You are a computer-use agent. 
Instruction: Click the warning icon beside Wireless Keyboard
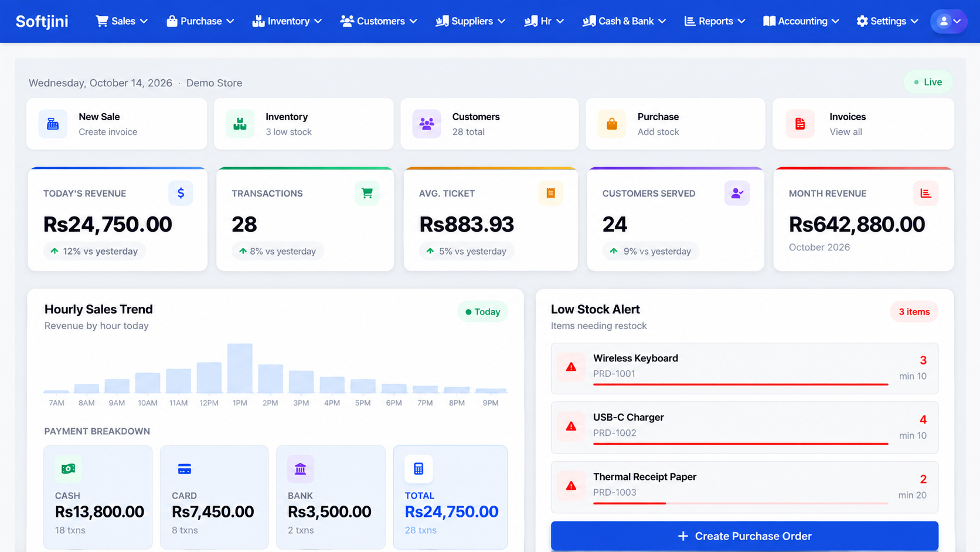(x=571, y=367)
